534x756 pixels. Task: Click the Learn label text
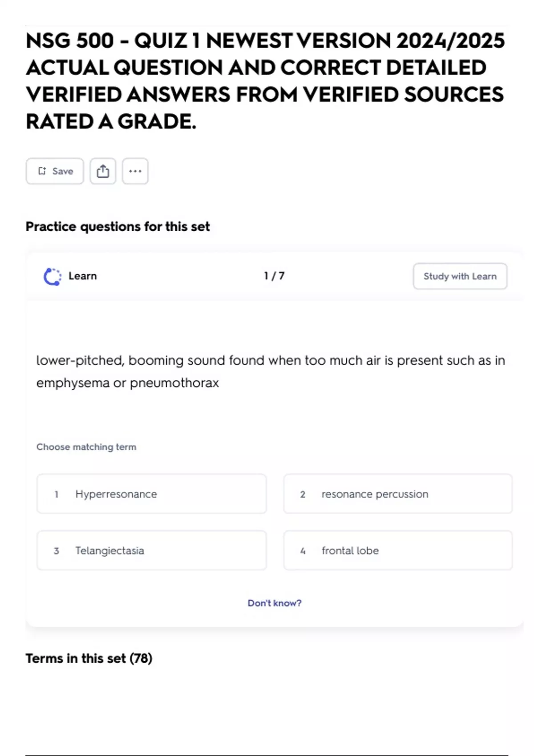83,276
